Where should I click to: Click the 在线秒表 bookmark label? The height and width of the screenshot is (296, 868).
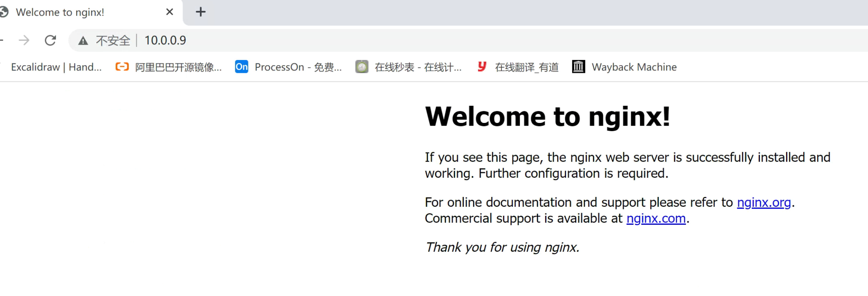pos(418,67)
